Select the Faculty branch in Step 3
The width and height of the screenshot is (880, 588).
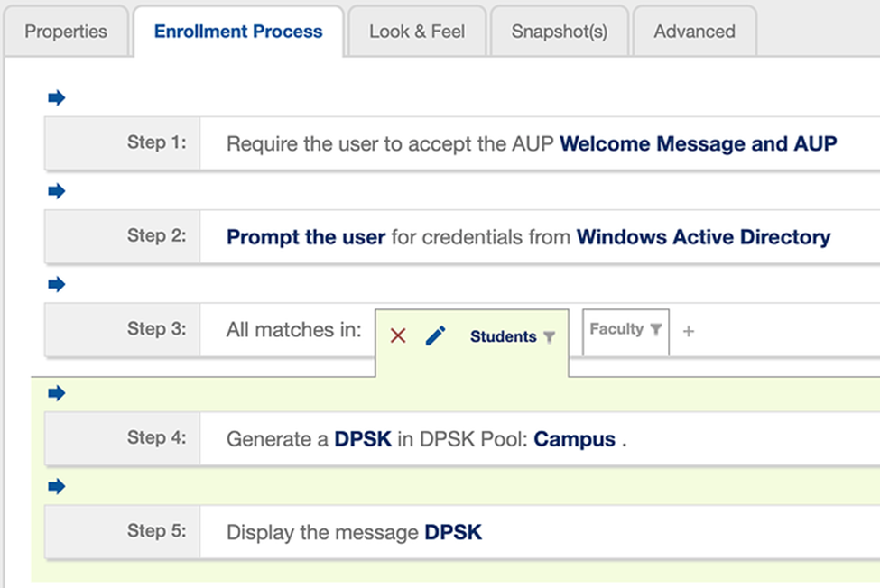[616, 330]
